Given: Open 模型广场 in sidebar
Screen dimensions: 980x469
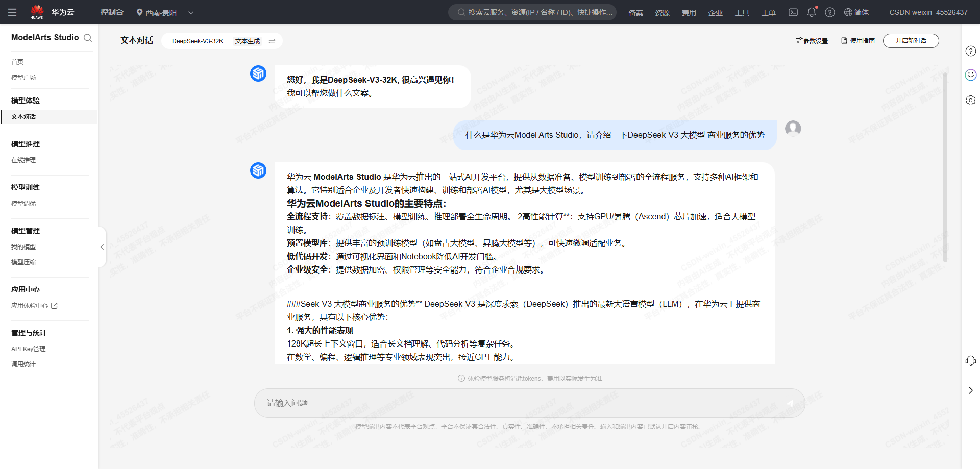Looking at the screenshot, I should [23, 77].
